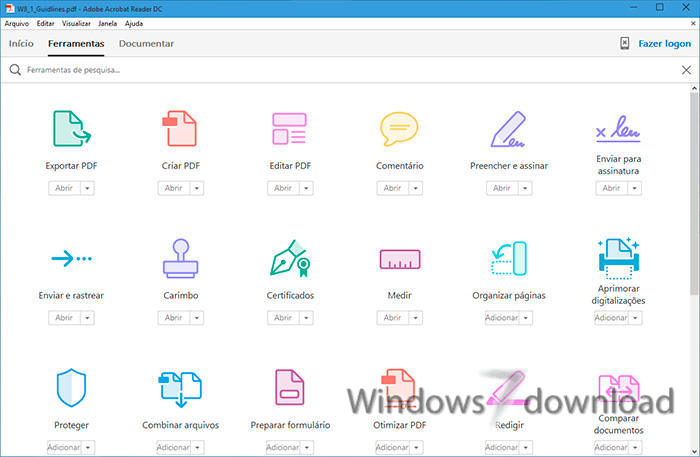This screenshot has width=700, height=457.
Task: Click the scrollbar down arrow
Action: (x=694, y=452)
